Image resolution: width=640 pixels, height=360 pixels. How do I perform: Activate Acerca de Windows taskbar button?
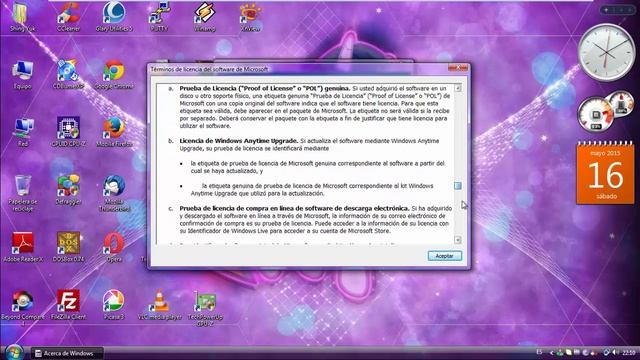pos(67,353)
